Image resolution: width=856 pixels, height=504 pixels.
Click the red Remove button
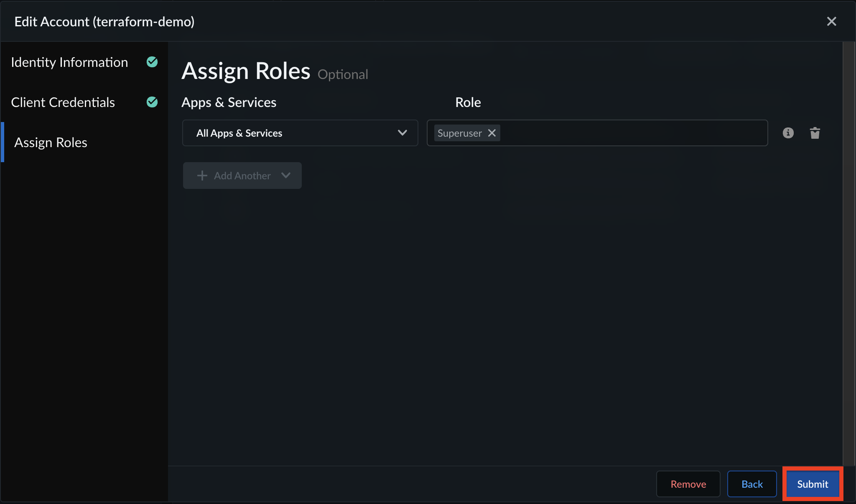click(688, 484)
